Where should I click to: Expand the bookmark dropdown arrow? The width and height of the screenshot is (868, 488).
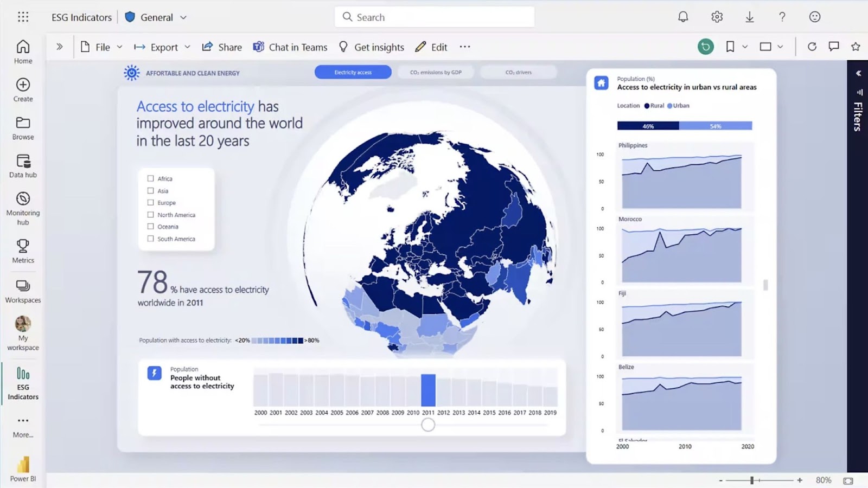[x=745, y=47]
